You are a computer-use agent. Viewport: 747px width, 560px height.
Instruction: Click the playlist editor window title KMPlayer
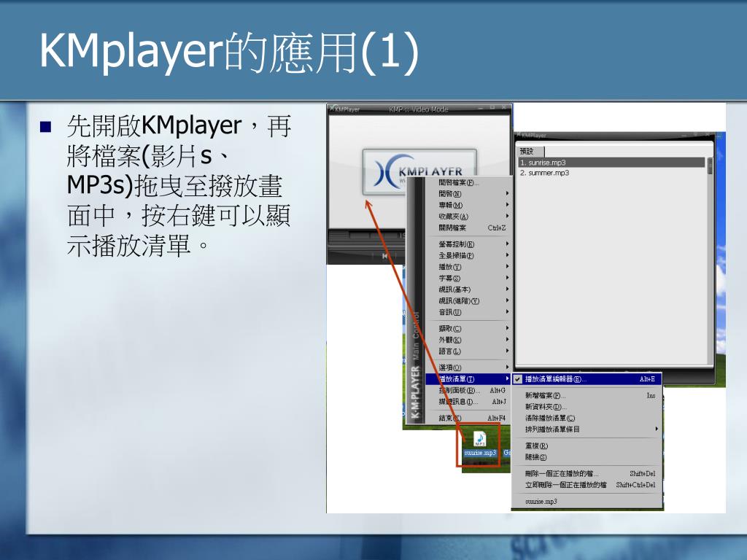pos(533,136)
